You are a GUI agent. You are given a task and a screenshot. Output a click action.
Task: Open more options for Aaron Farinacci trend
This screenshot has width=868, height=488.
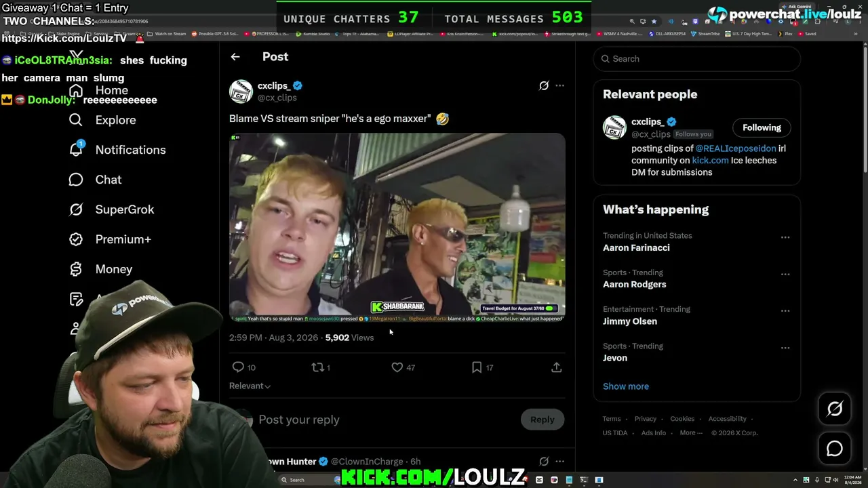[x=785, y=237]
